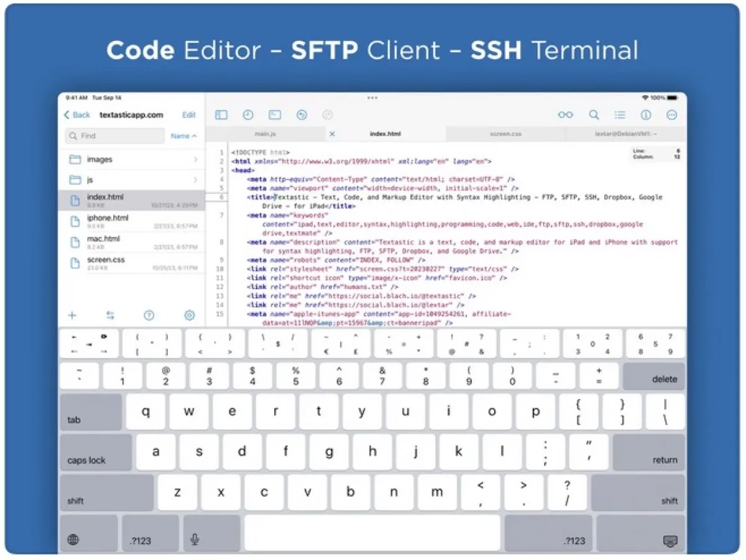746x560 pixels.
Task: Switch to the screen.css tab
Action: [505, 134]
